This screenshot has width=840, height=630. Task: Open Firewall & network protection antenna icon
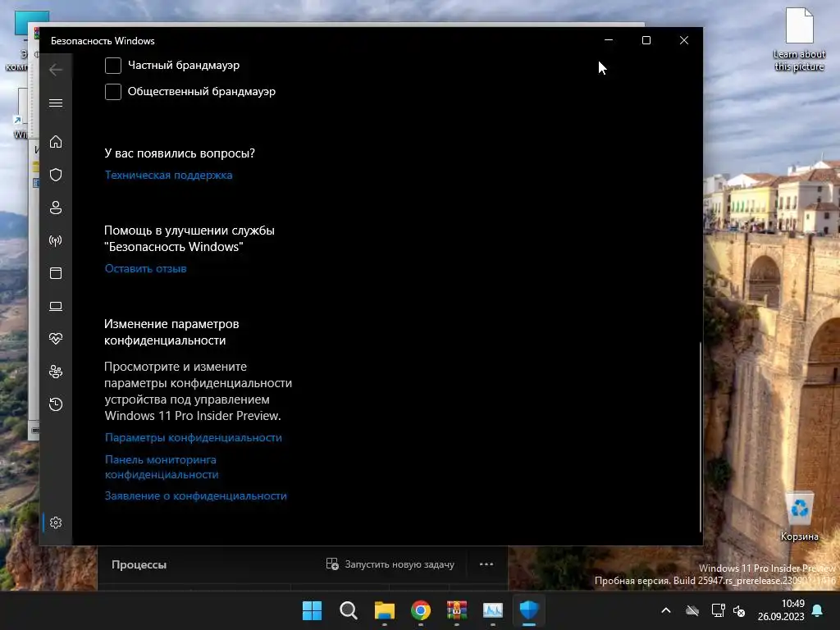click(x=56, y=240)
